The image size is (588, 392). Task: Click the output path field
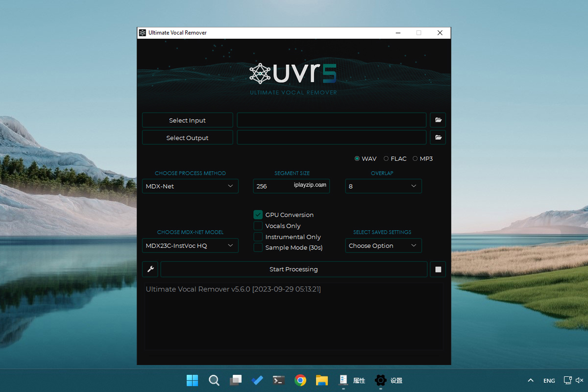click(332, 137)
